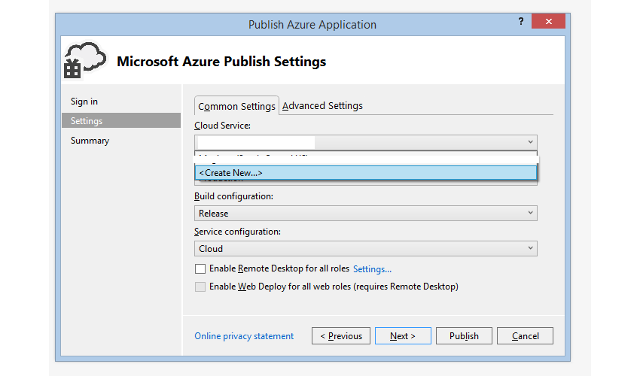Image resolution: width=640 pixels, height=376 pixels.
Task: Go to the Sign in step
Action: coord(84,102)
